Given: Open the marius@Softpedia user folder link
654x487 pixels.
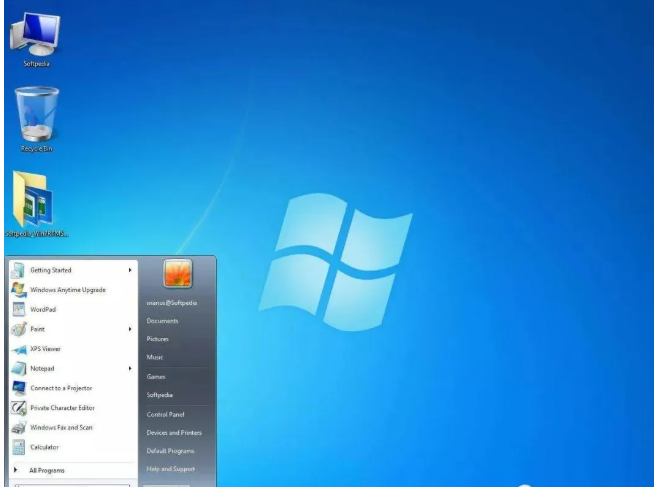Looking at the screenshot, I should [172, 303].
